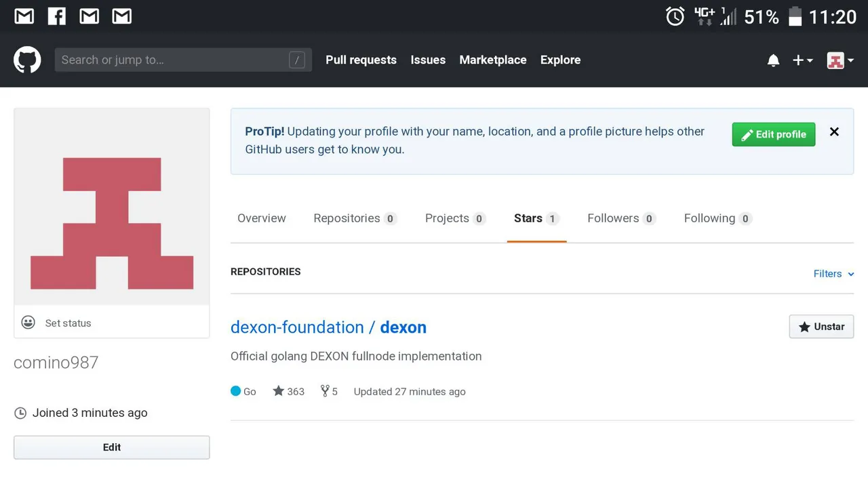Open the user avatar menu
868x488 pixels.
[840, 60]
